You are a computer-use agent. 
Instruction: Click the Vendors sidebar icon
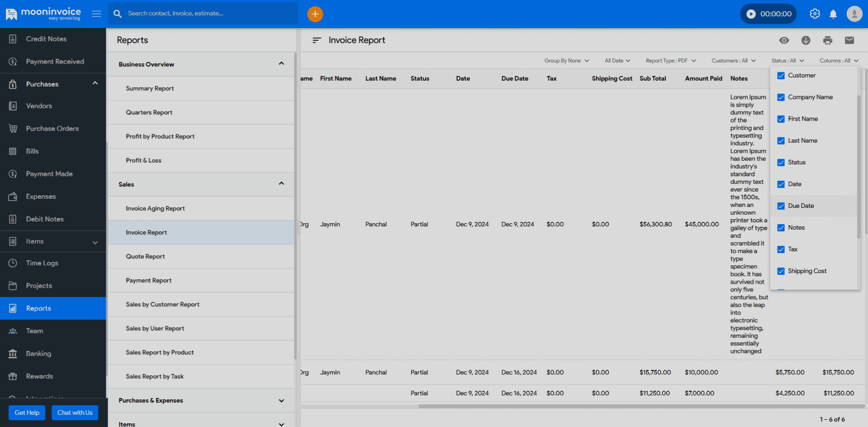[13, 106]
